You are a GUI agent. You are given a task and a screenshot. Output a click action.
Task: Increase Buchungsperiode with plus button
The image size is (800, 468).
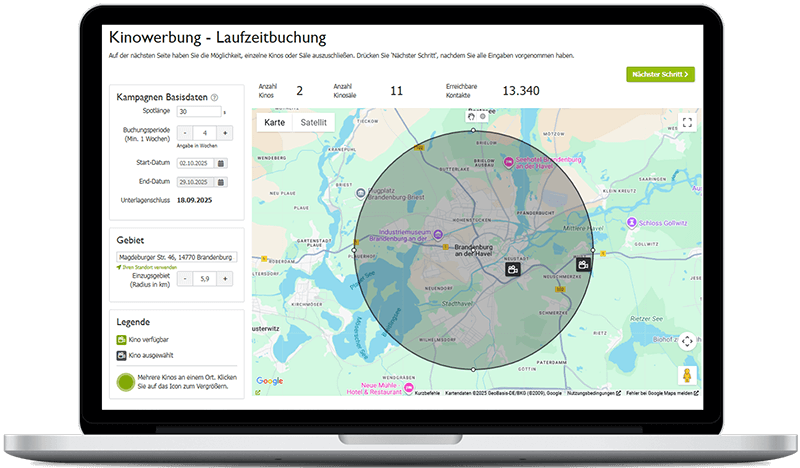(225, 133)
